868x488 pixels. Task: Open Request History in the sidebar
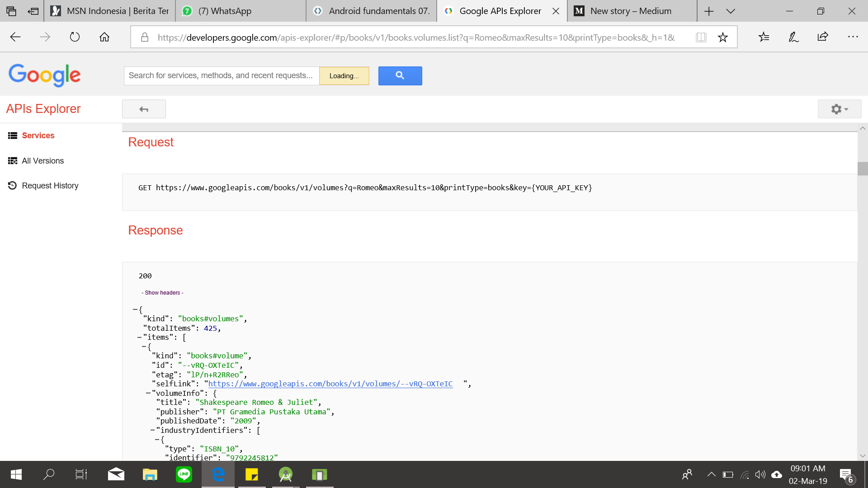(50, 186)
